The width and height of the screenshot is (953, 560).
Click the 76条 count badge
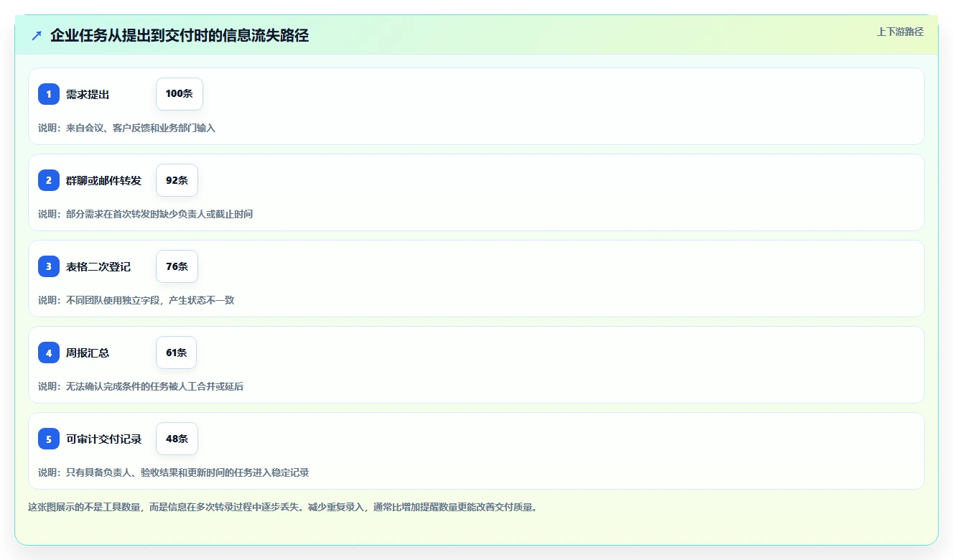point(177,266)
